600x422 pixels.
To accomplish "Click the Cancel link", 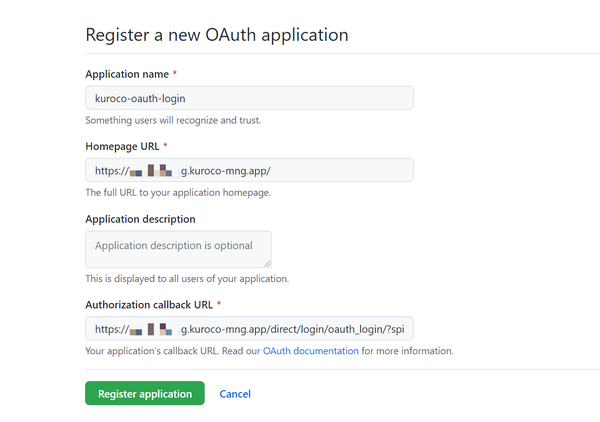I will click(235, 394).
